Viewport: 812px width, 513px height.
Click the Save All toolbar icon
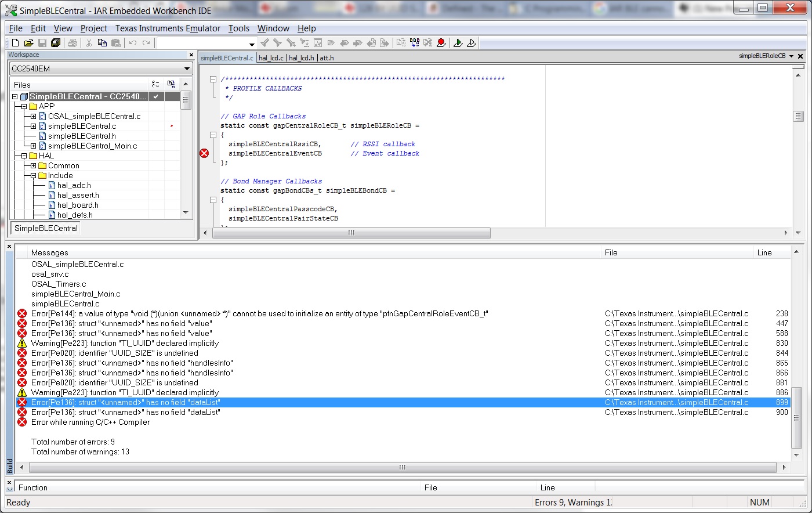[56, 43]
